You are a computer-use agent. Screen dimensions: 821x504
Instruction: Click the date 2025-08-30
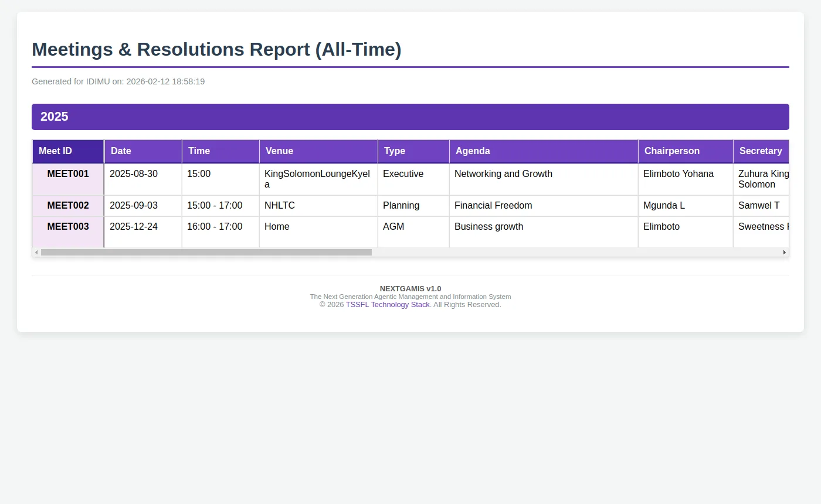point(134,174)
